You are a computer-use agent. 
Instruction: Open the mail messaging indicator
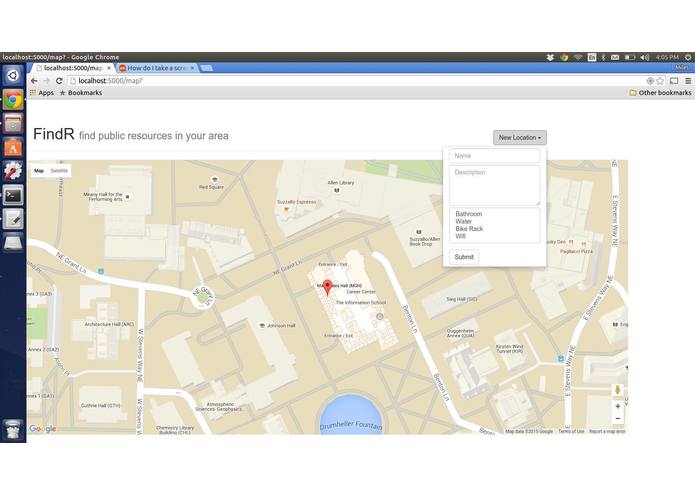[615, 57]
